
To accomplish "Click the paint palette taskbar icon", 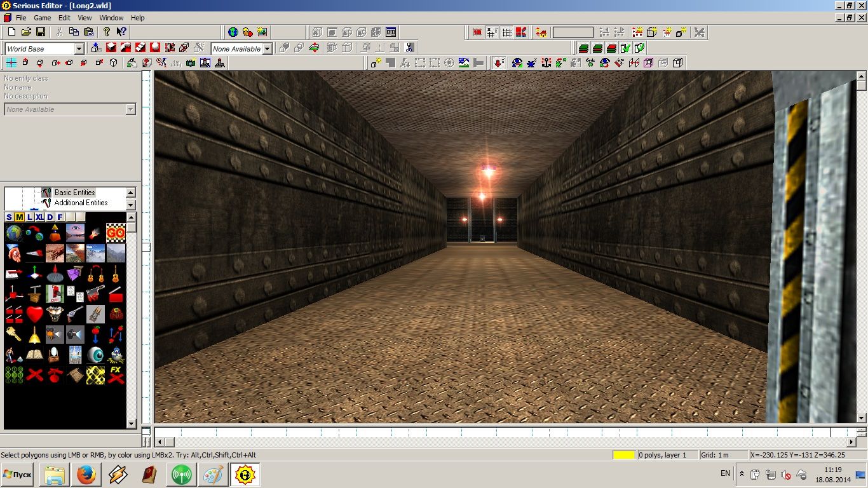I will [x=213, y=475].
